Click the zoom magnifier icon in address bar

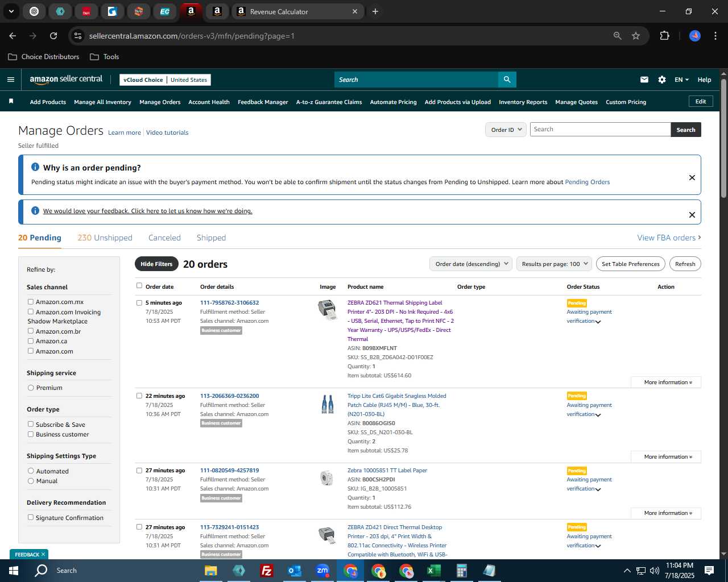(618, 36)
